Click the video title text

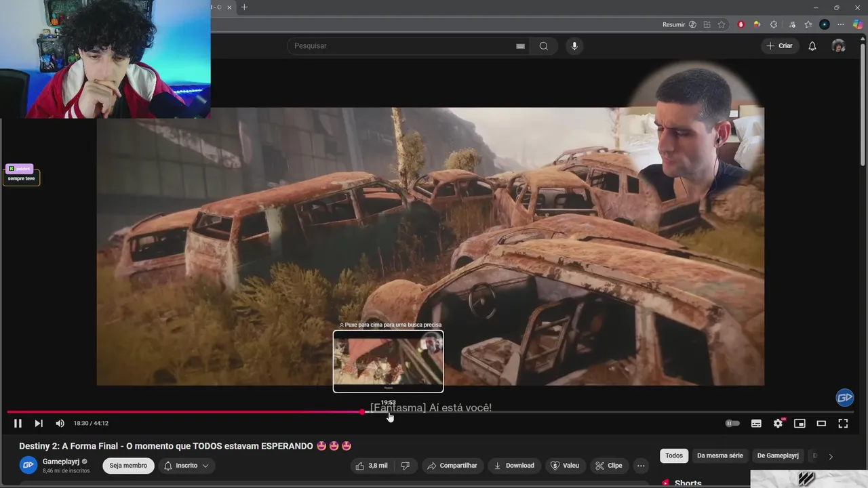[x=185, y=446]
